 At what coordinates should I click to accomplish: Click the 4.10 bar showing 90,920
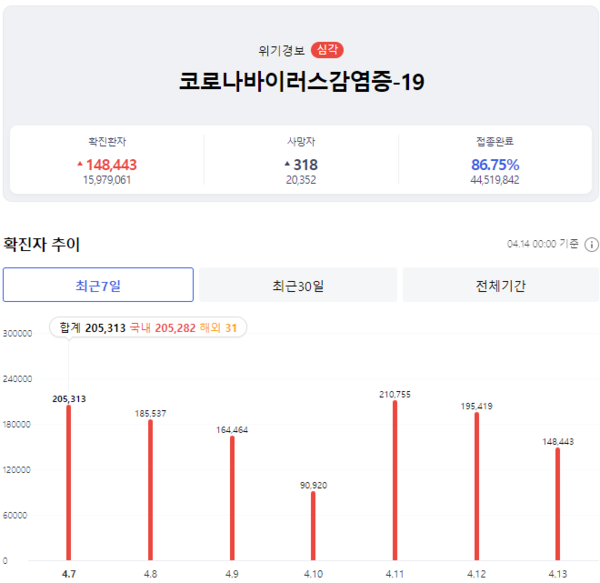(x=313, y=526)
